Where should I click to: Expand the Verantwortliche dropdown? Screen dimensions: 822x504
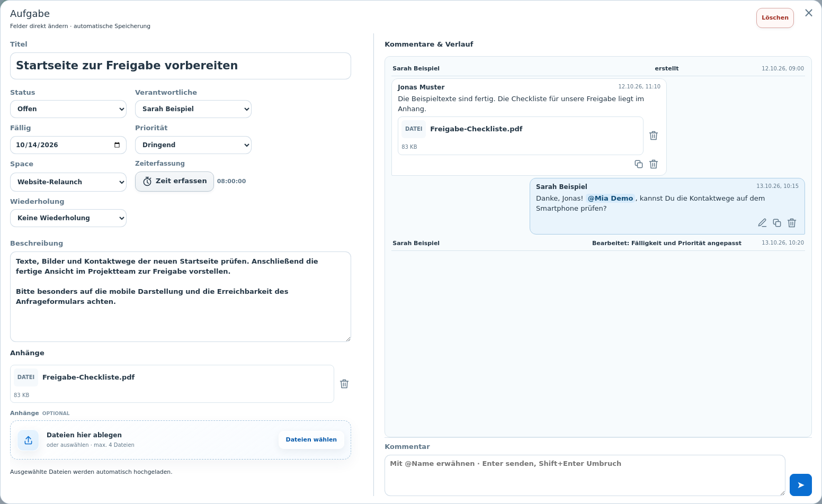click(x=193, y=109)
